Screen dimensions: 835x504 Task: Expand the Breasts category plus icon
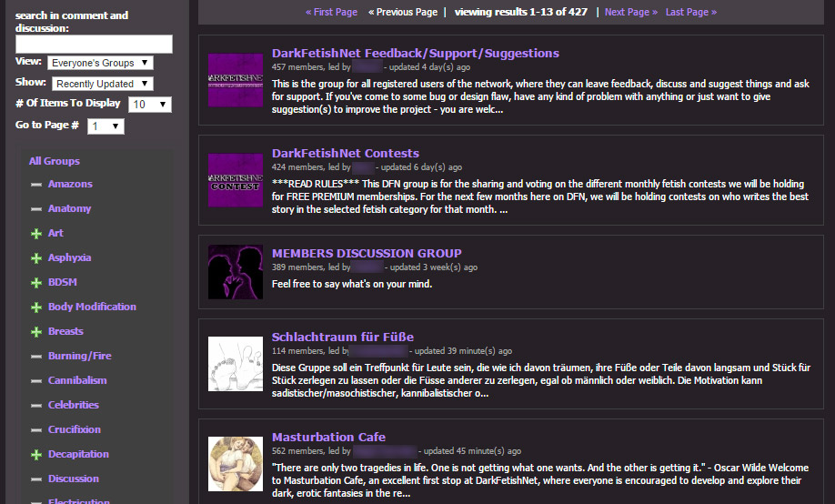pyautogui.click(x=36, y=331)
